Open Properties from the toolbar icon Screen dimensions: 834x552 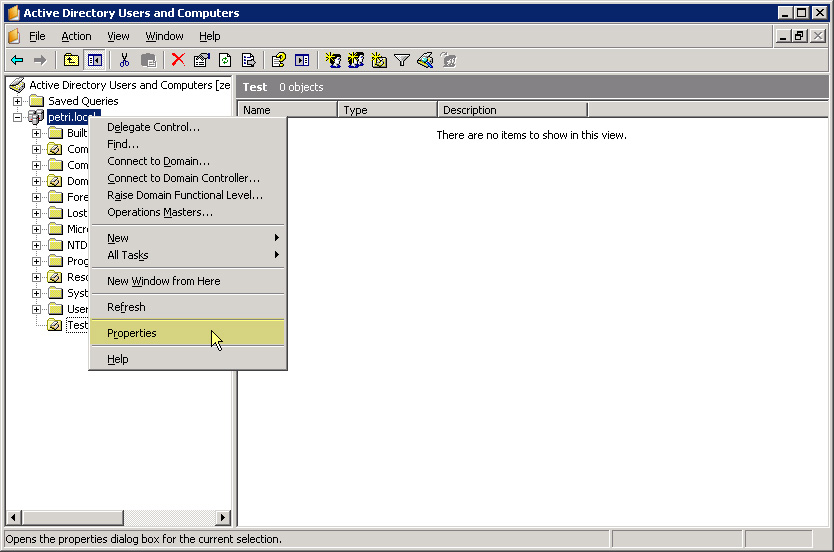coord(202,60)
